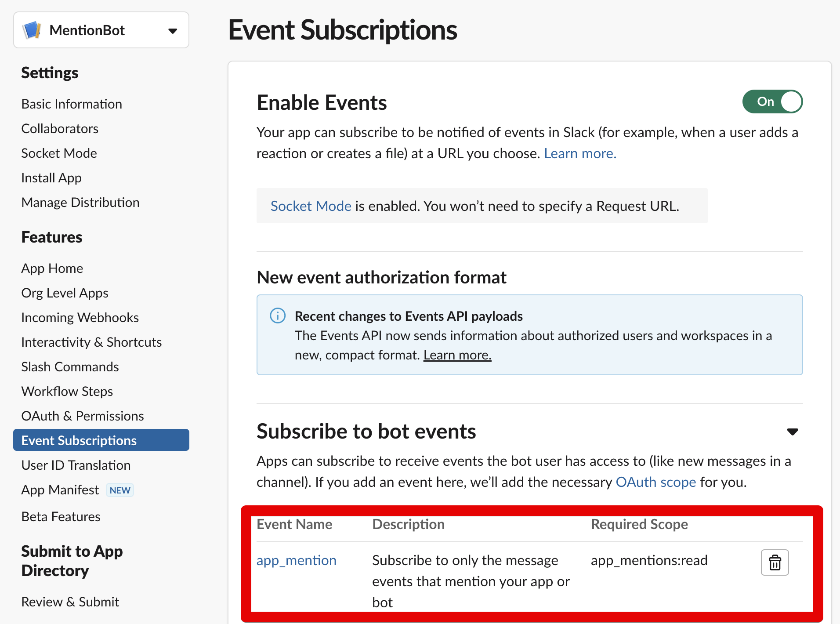Click the Event Name column header
The image size is (840, 624).
tap(294, 524)
